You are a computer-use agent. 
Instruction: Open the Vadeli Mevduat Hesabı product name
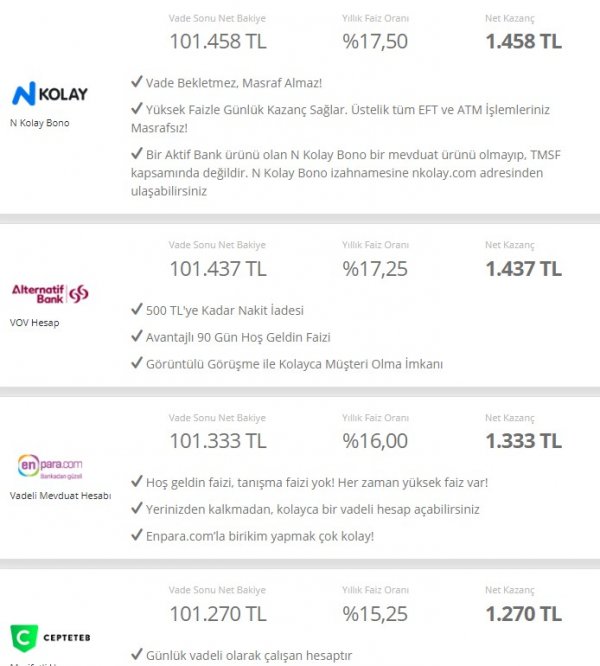pos(60,495)
